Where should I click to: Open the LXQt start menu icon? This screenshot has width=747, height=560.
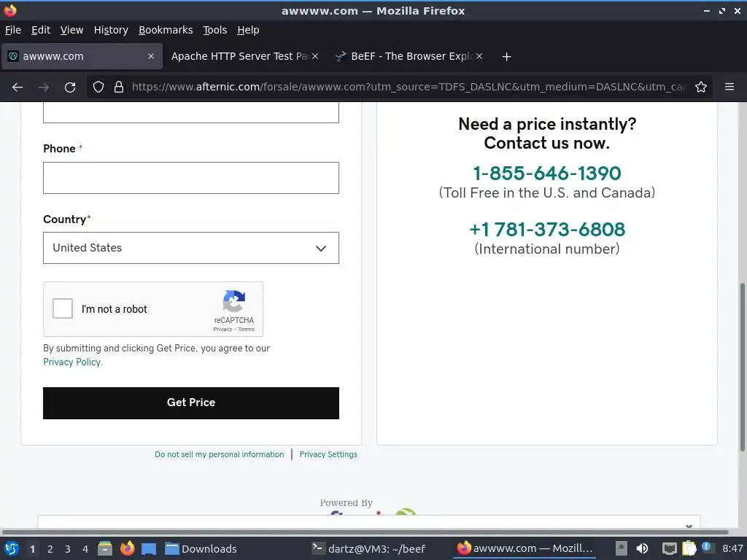coord(12,548)
